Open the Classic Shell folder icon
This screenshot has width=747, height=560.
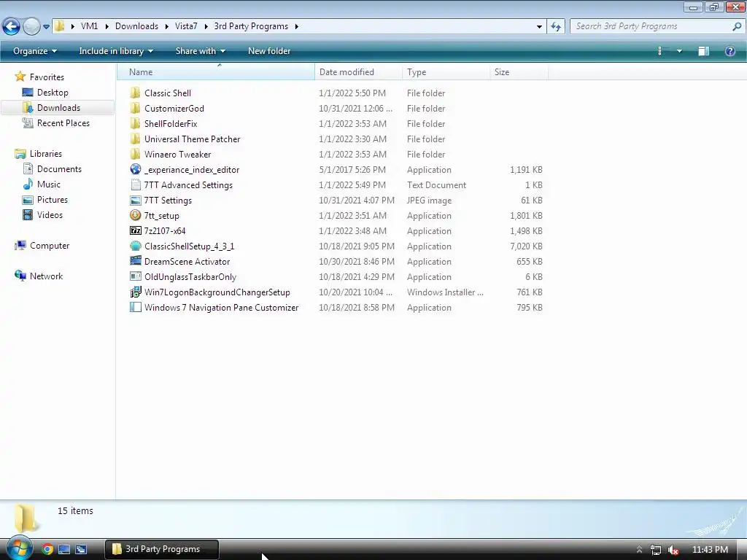[x=135, y=93]
